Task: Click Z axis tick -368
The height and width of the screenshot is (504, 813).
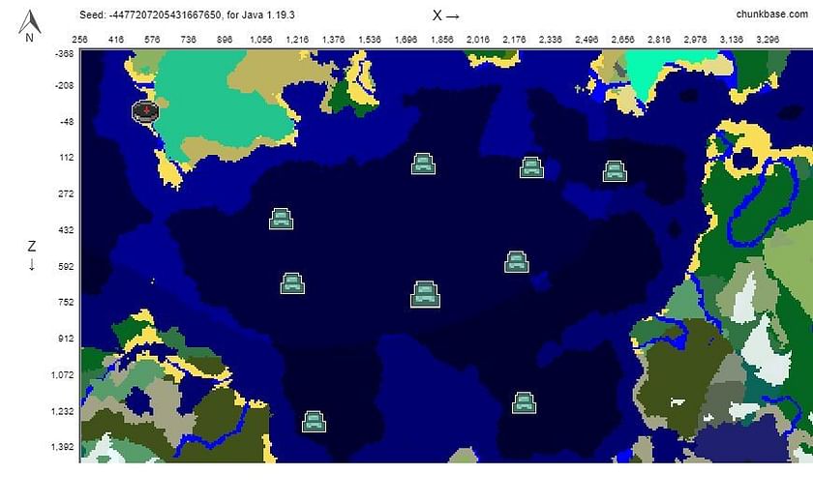Action: click(64, 54)
